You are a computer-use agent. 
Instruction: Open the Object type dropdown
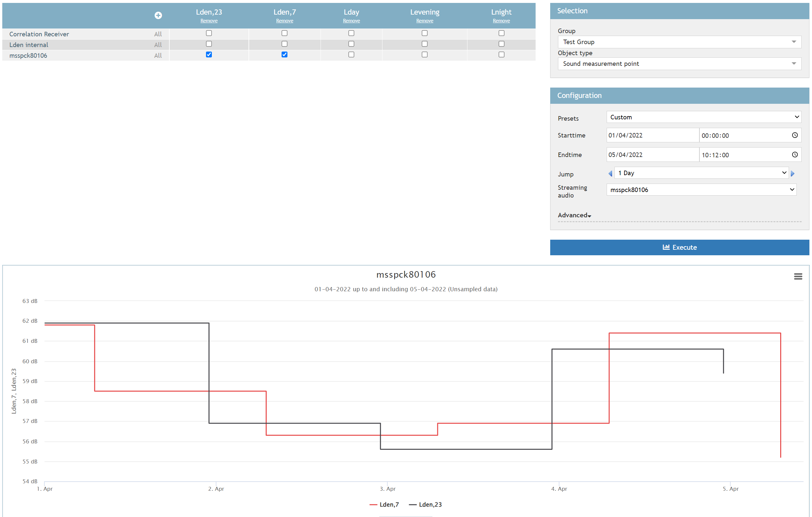pyautogui.click(x=679, y=64)
